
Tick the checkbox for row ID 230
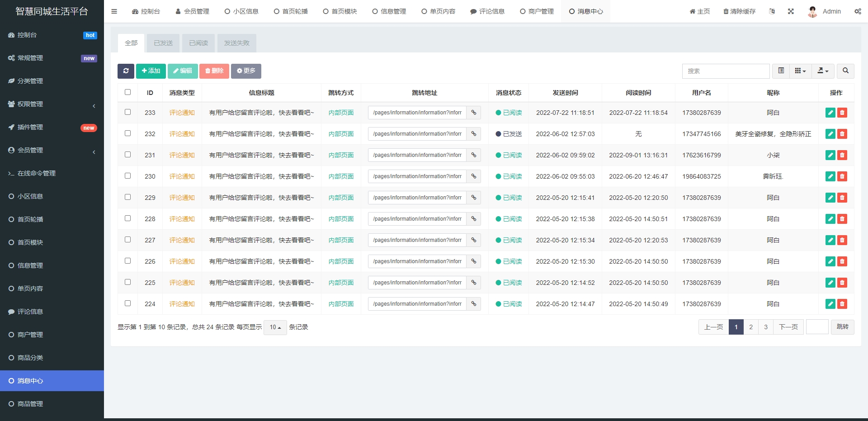point(128,176)
